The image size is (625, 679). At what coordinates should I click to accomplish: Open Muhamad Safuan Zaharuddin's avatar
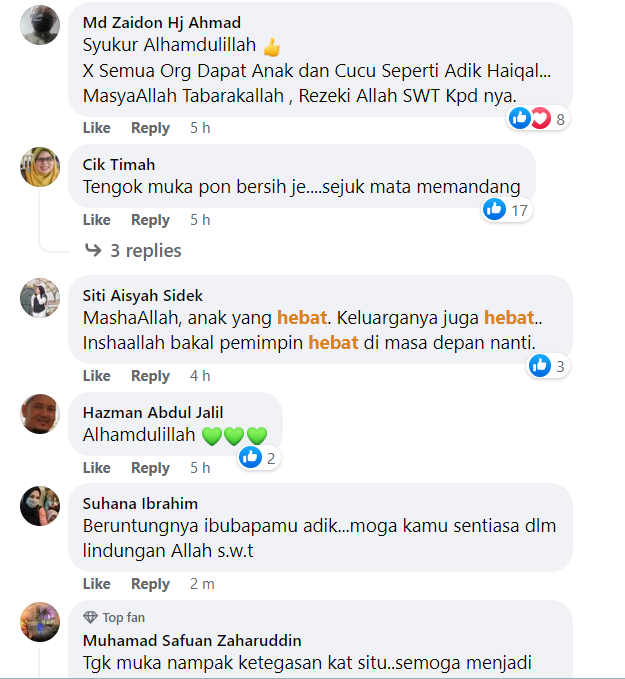(40, 622)
